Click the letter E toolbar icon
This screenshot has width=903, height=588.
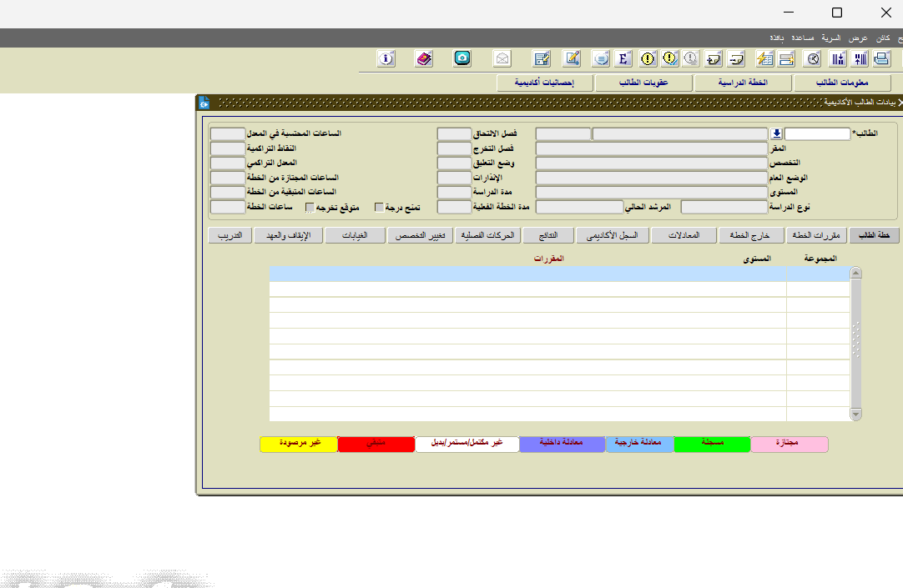click(623, 58)
